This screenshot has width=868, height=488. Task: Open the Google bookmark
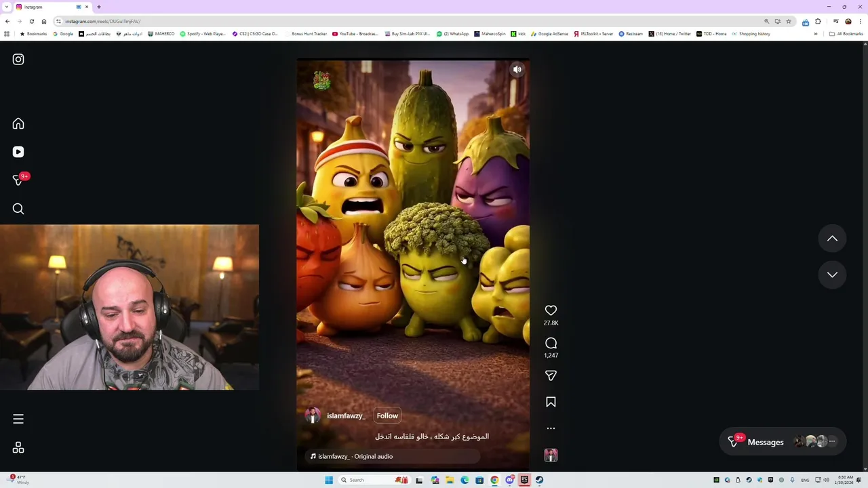pyautogui.click(x=63, y=34)
